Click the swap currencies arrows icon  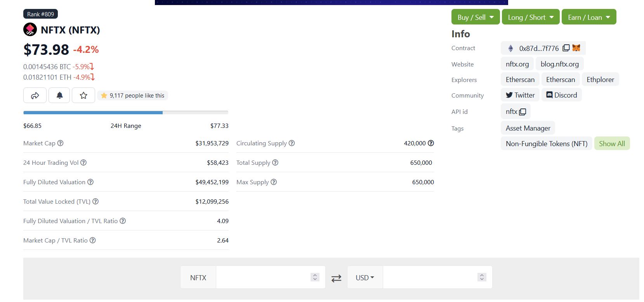(x=336, y=278)
